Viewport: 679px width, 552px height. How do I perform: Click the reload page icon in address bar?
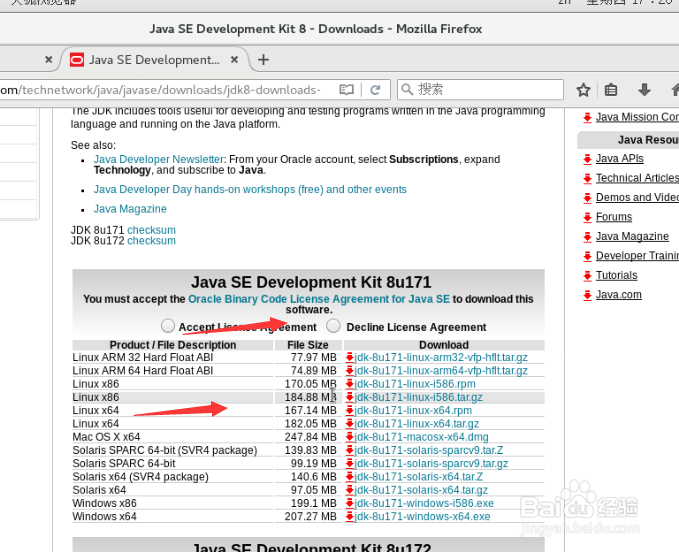[x=375, y=90]
